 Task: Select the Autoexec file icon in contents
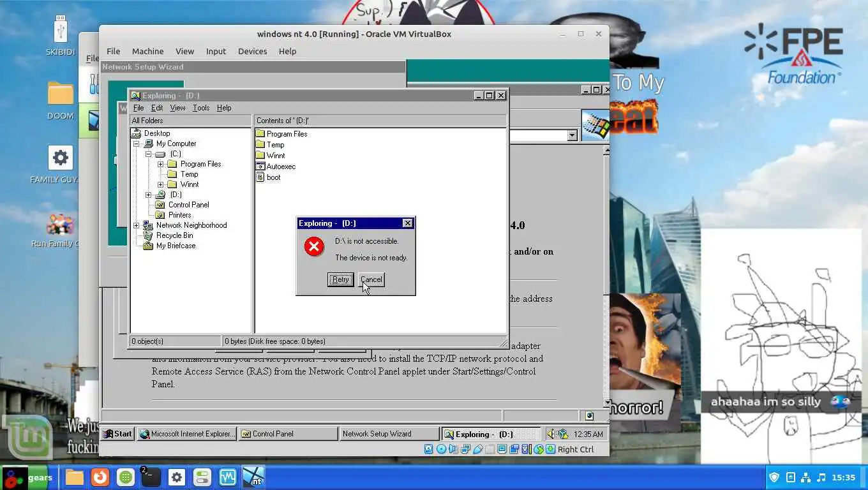tap(260, 167)
